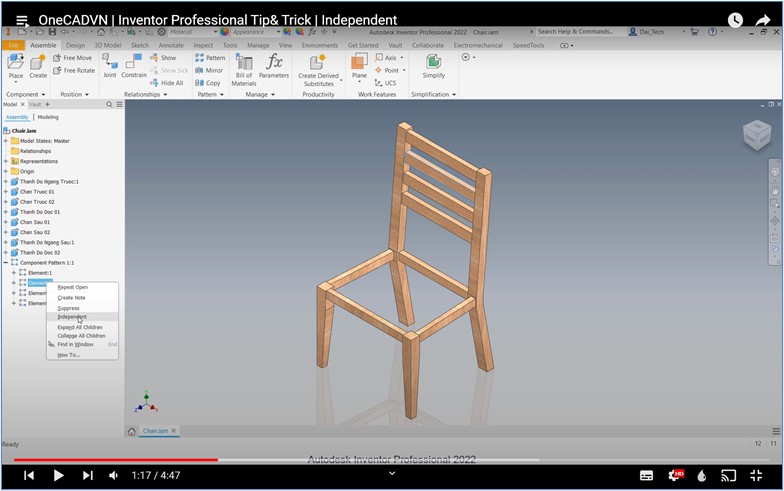
Task: Skip to the next video
Action: pos(88,476)
